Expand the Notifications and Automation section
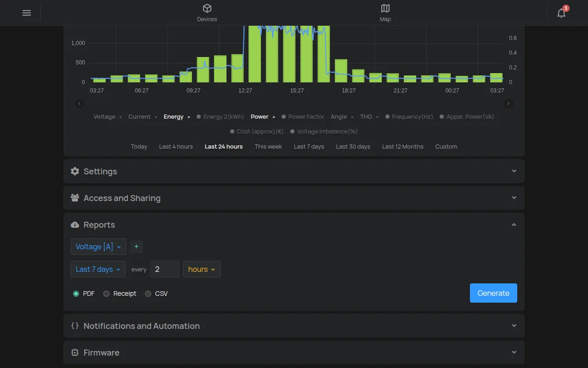This screenshot has height=368, width=588. [294, 326]
